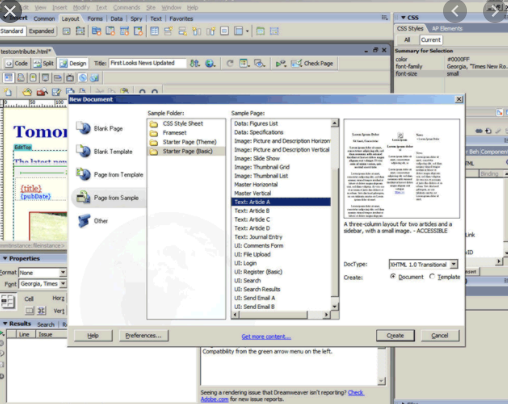Open the DocType dropdown

[x=454, y=264]
